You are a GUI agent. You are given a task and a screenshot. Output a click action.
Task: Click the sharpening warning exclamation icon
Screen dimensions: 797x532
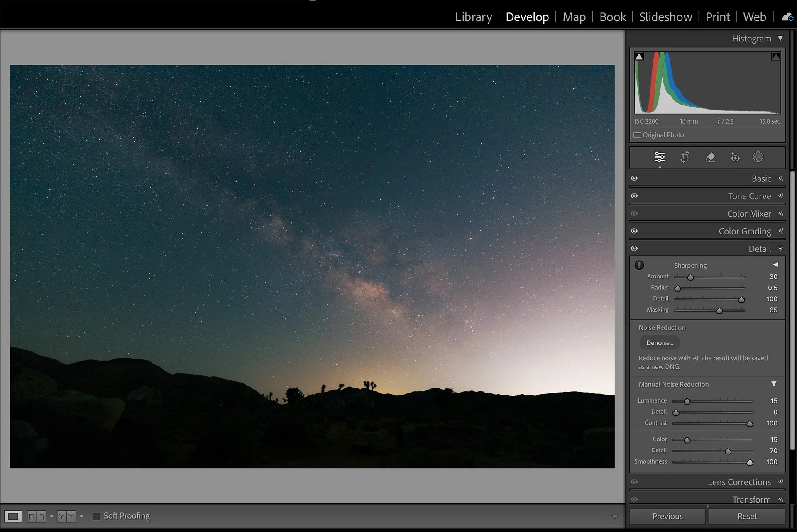pyautogui.click(x=639, y=265)
